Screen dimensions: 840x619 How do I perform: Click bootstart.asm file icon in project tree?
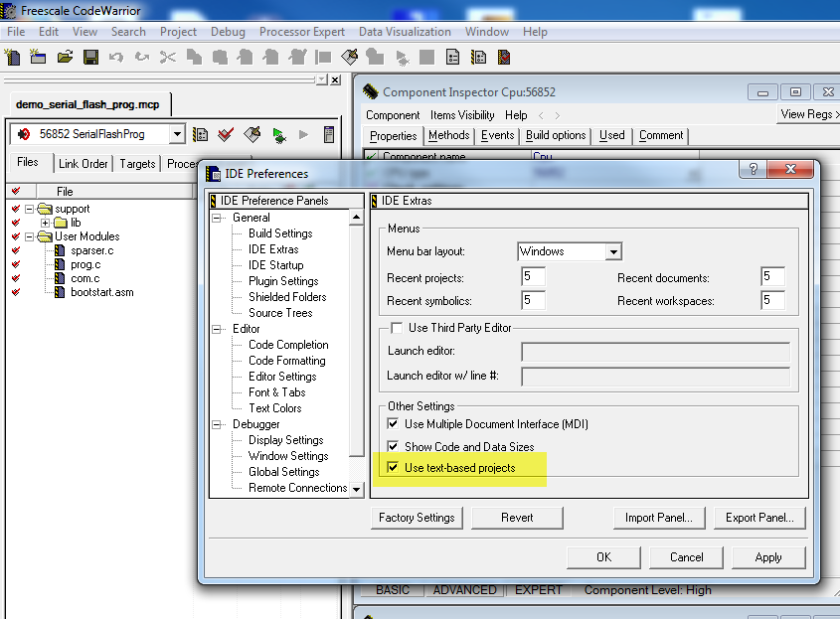tap(60, 292)
